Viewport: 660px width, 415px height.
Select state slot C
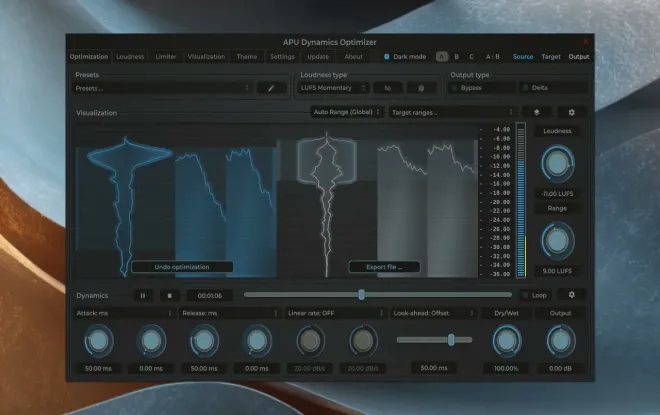pyautogui.click(x=471, y=56)
